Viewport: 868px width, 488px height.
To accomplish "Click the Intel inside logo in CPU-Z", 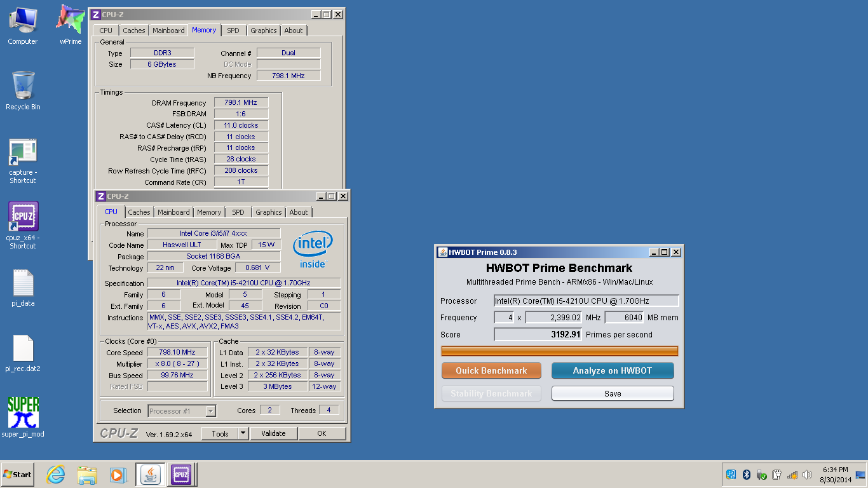I will tap(313, 250).
